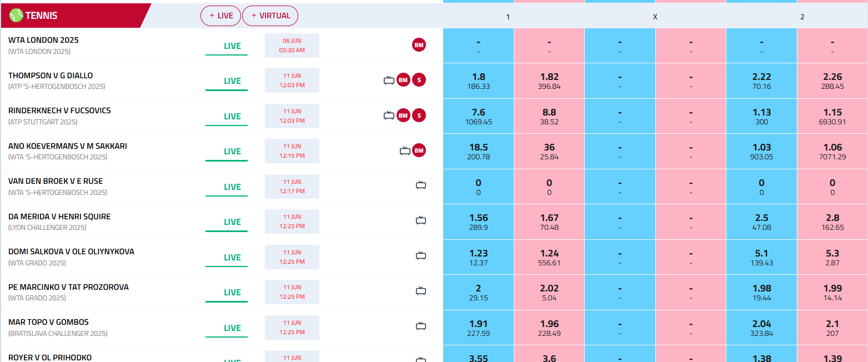This screenshot has height=362, width=868.
Task: Click the S icon for Rinderknech v Fucsovics
Action: 419,115
